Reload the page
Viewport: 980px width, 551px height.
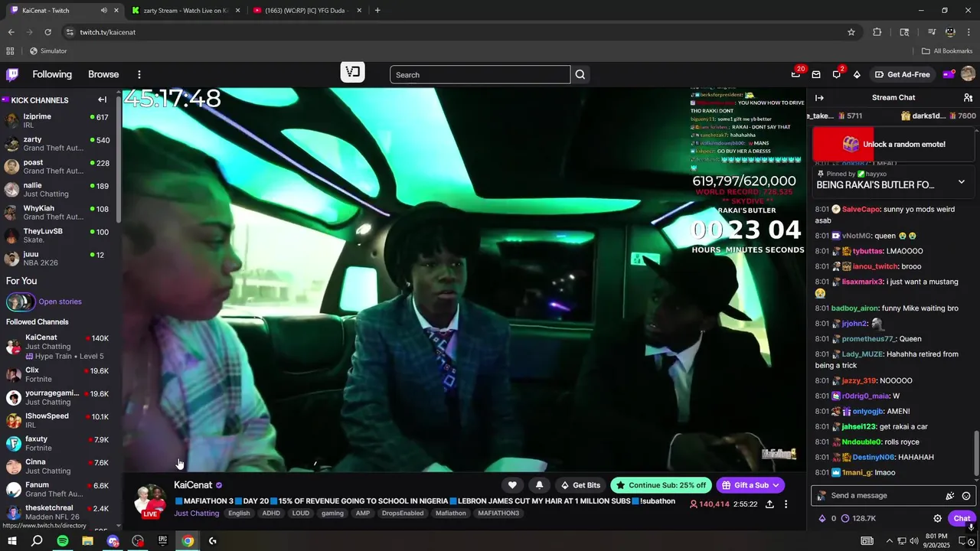tap(47, 32)
